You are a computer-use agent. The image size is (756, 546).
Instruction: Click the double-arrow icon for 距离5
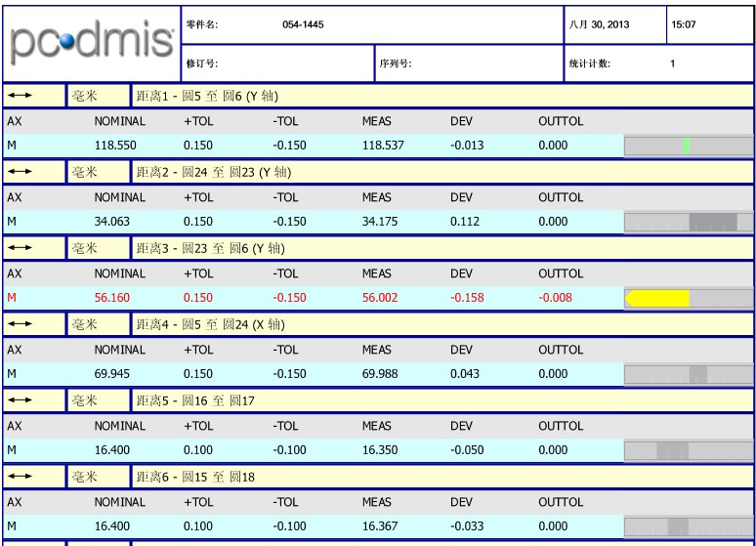[20, 400]
